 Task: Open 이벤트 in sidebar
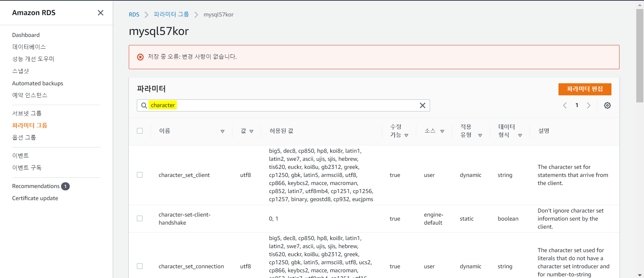[x=20, y=156]
